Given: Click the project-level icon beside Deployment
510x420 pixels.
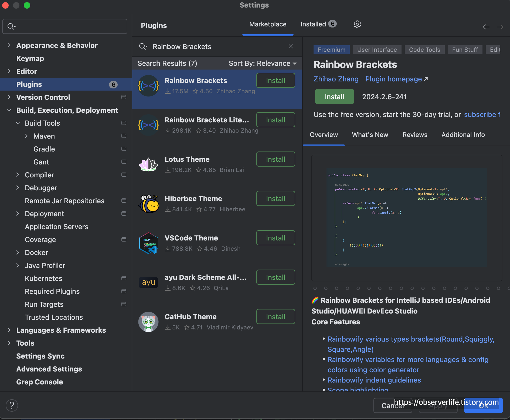Looking at the screenshot, I should pyautogui.click(x=124, y=214).
